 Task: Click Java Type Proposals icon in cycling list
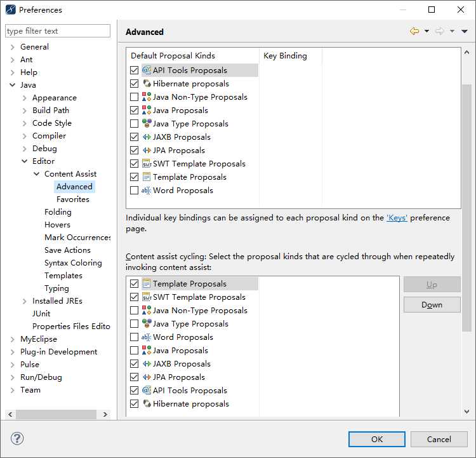pyautogui.click(x=147, y=324)
